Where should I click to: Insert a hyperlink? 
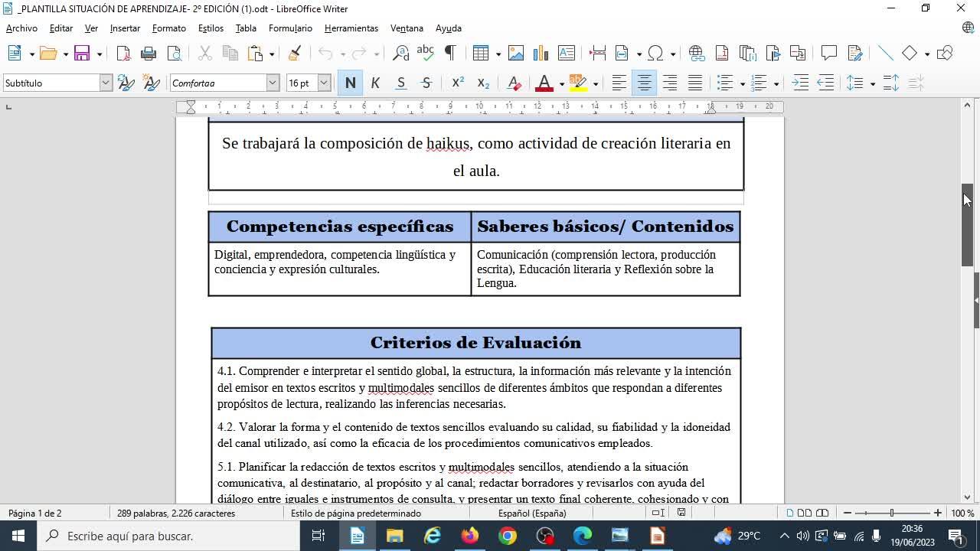pyautogui.click(x=696, y=53)
